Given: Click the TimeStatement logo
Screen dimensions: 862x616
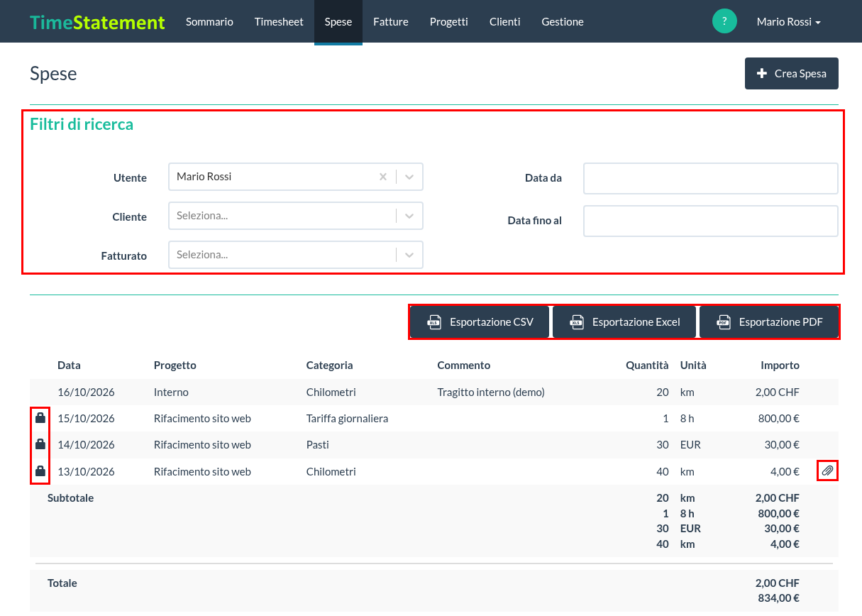Looking at the screenshot, I should click(97, 22).
